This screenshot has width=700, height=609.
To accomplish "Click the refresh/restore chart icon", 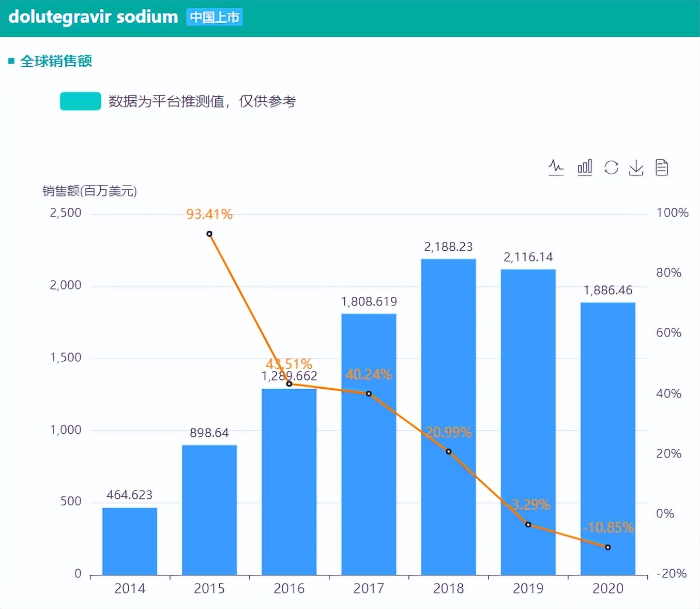I will [x=611, y=168].
